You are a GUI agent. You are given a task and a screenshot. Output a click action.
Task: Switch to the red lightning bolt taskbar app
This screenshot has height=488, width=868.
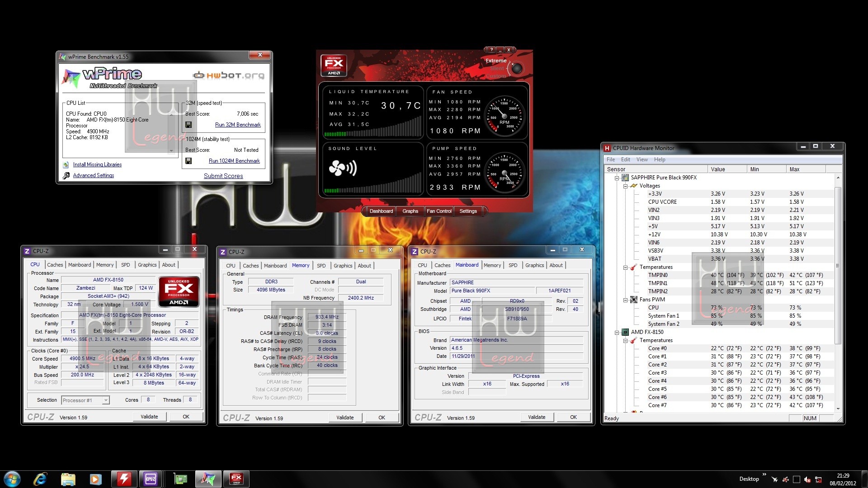[123, 479]
